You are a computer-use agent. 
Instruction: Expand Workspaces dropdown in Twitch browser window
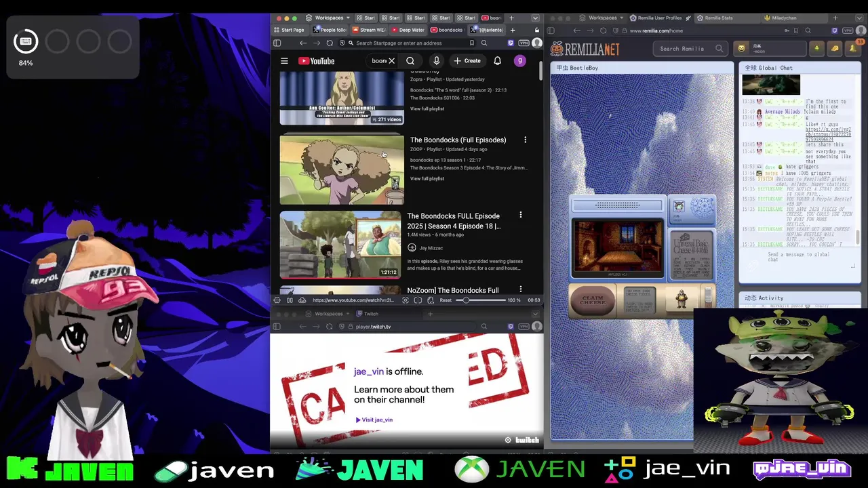coord(328,314)
